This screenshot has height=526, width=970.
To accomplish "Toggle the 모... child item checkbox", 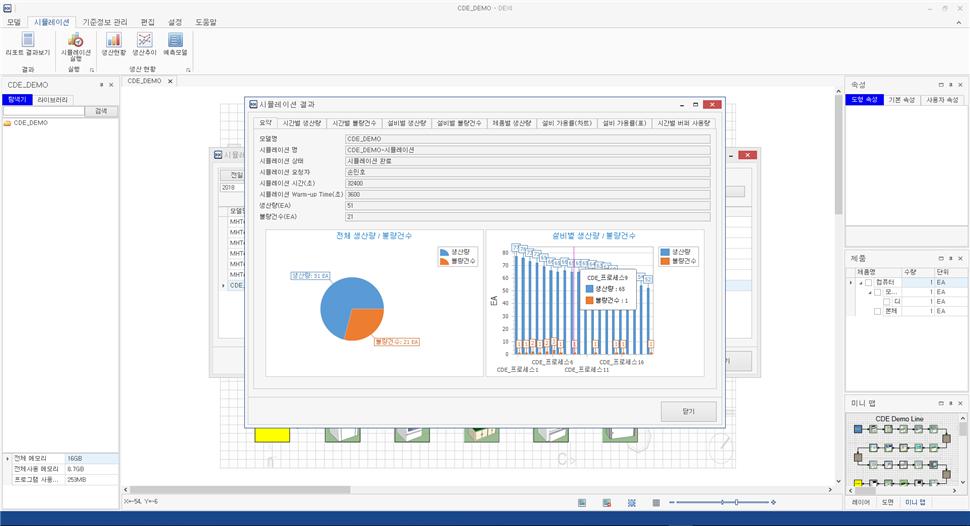I will coord(877,292).
